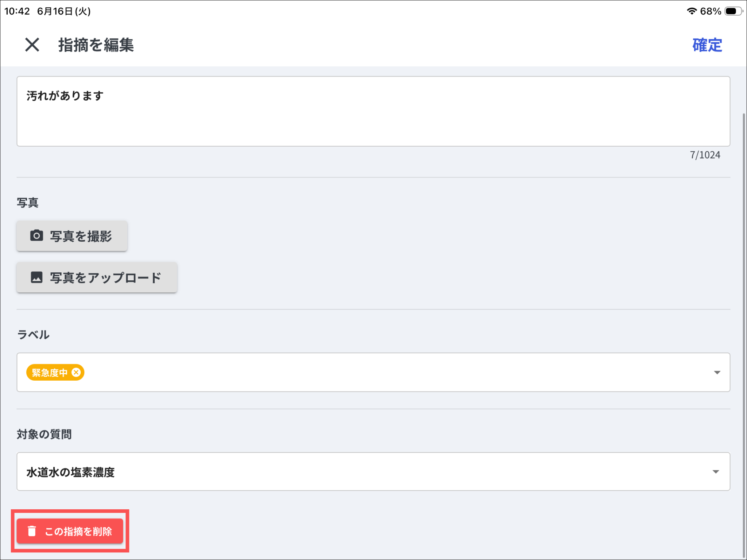
Task: Open the 水道水の塩素濃度 selection box
Action: pyautogui.click(x=373, y=471)
